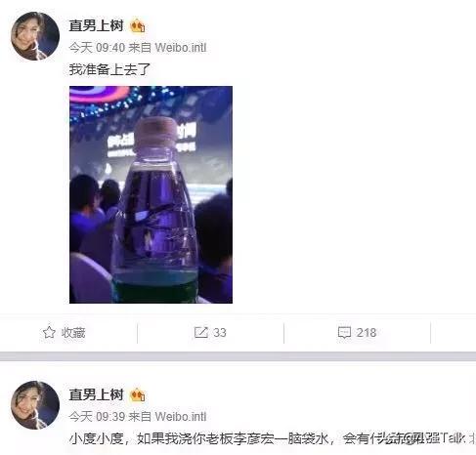Open the second post's profile avatar

click(x=35, y=405)
